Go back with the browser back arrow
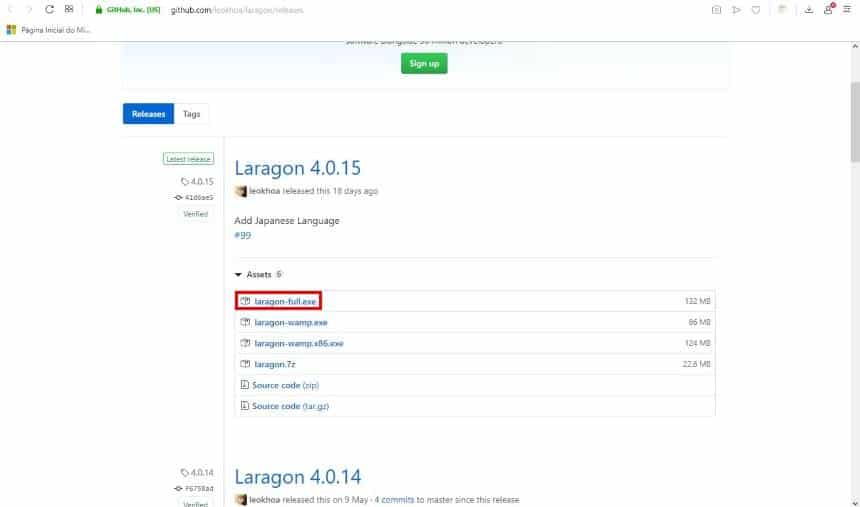Viewport: 860px width, 507px height. (10, 9)
